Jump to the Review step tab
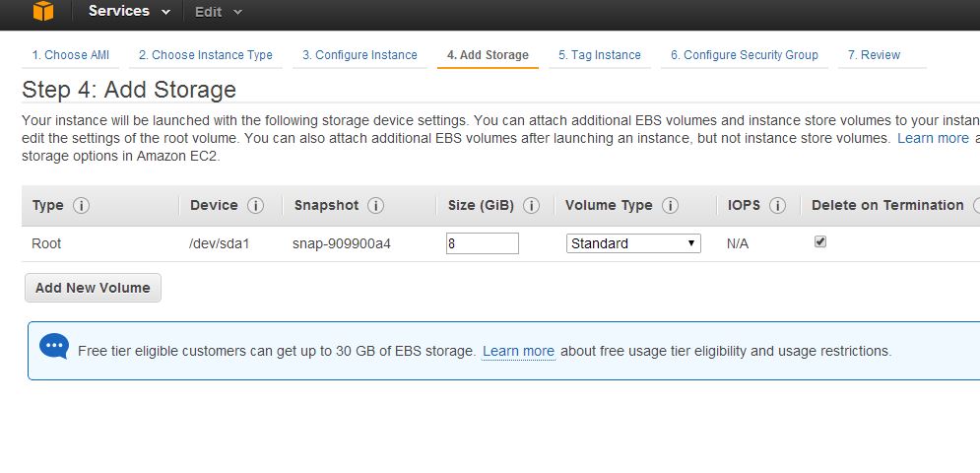Screen dimensions: 980x473 coord(874,55)
